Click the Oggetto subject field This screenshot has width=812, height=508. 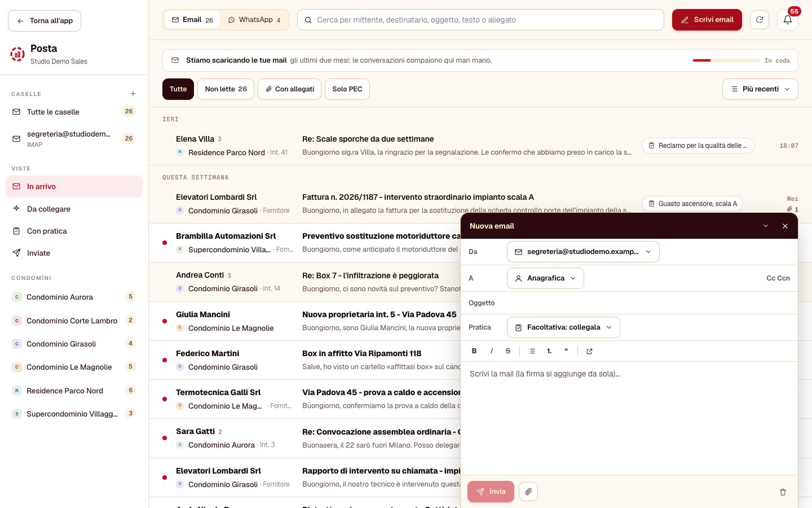point(629,303)
